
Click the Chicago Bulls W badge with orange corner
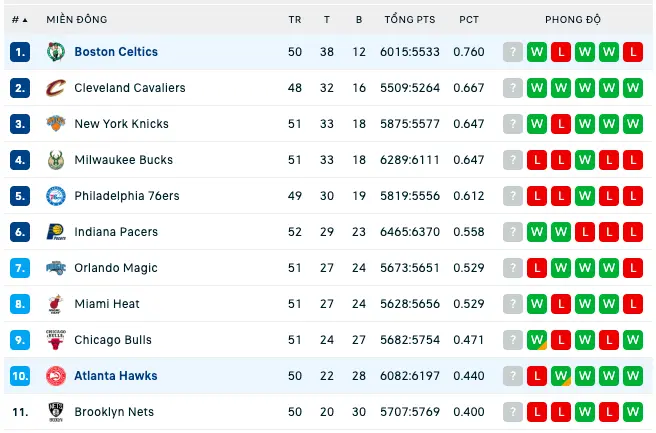[x=537, y=340]
